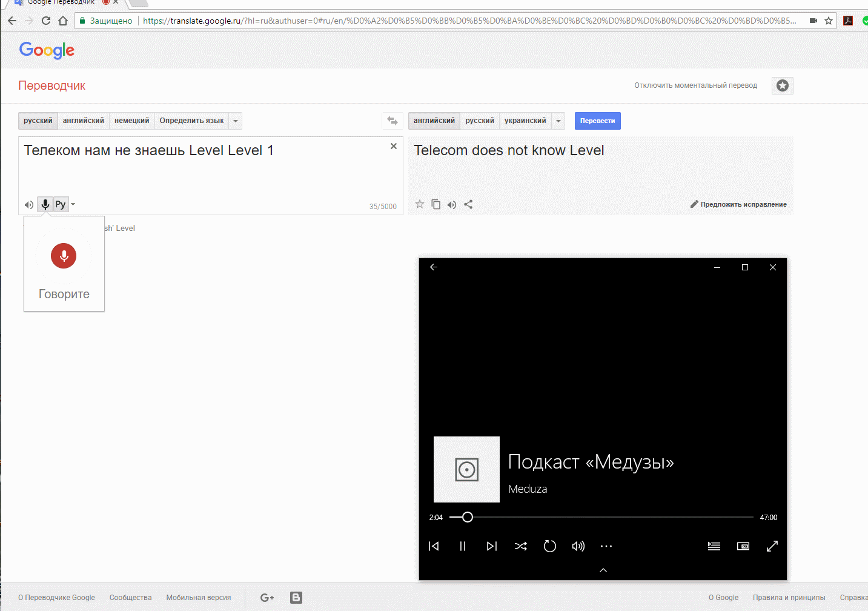Image resolution: width=868 pixels, height=611 pixels.
Task: Clear the source text with the X
Action: (394, 146)
